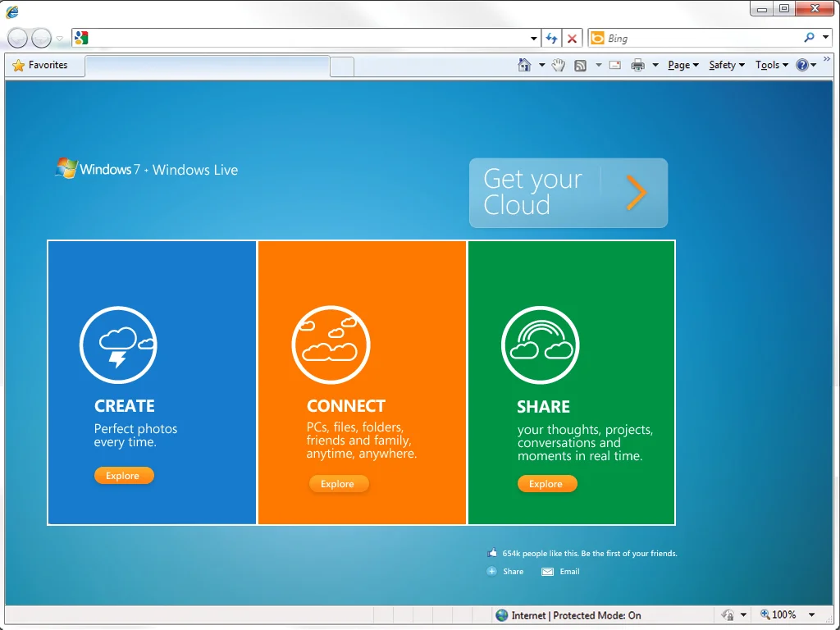The image size is (840, 630).
Task: Click '654k people like this' text
Action: point(540,554)
